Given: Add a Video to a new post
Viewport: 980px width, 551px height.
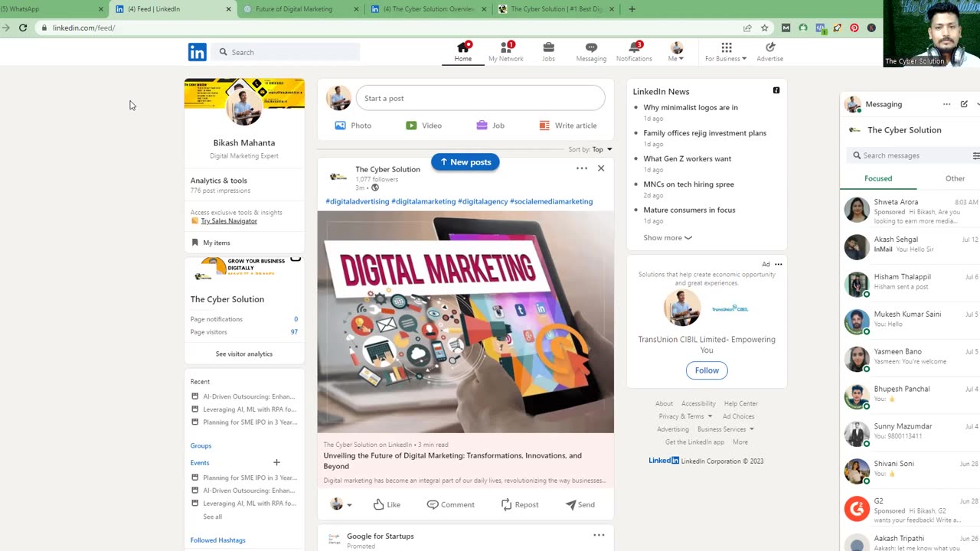Looking at the screenshot, I should (x=423, y=126).
